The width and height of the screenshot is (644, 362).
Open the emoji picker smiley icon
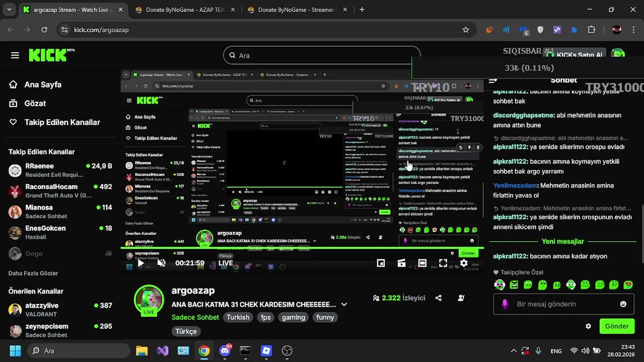point(623,304)
